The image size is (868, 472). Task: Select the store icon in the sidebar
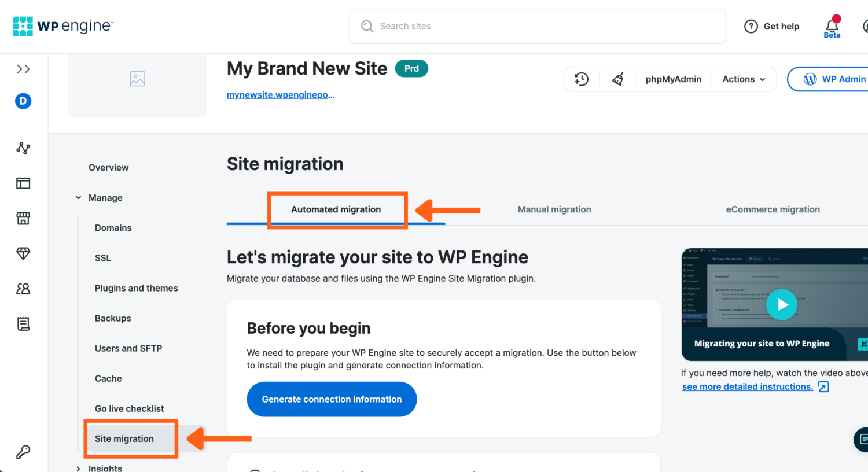pos(23,218)
